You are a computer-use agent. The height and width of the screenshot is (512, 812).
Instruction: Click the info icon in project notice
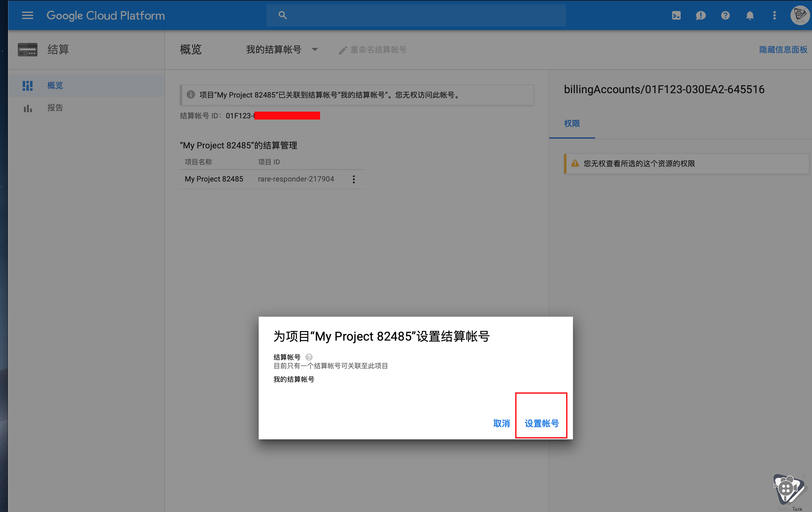(x=191, y=95)
